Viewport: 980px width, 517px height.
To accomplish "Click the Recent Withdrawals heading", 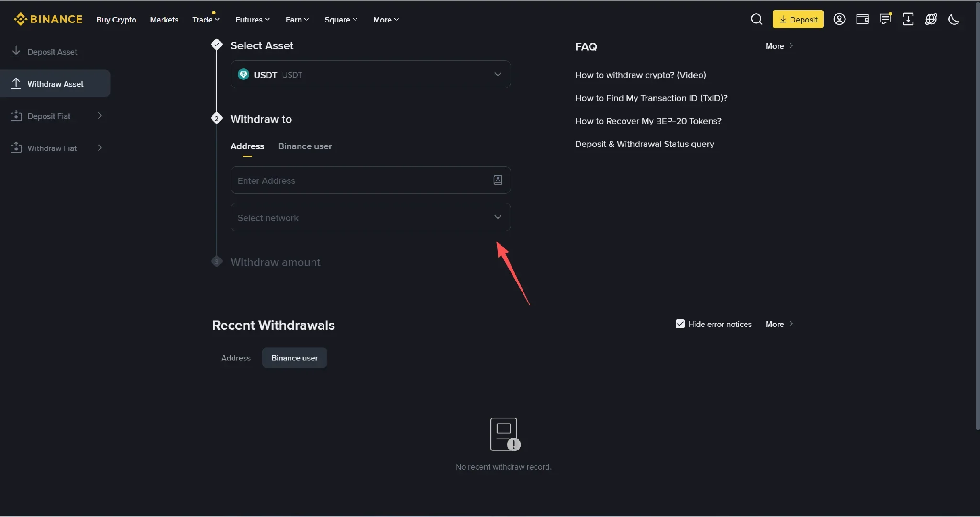I will (273, 325).
